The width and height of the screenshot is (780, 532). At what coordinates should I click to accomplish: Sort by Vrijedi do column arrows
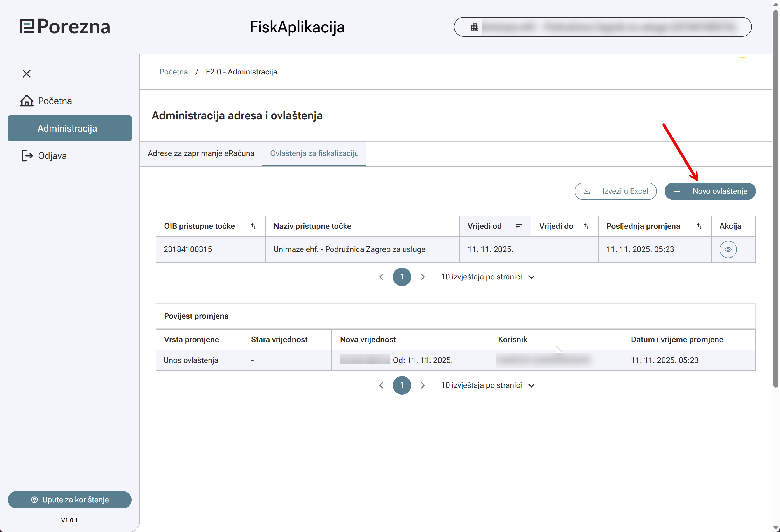586,226
